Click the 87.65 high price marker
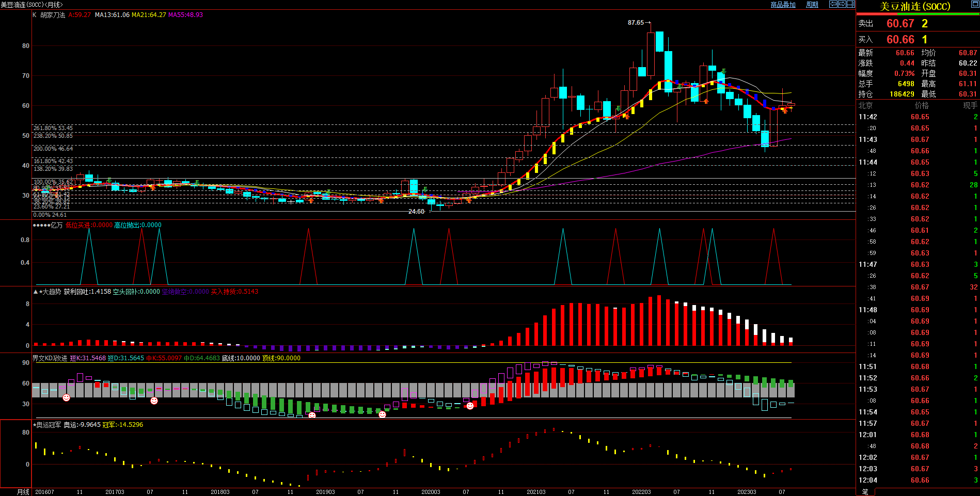The width and height of the screenshot is (980, 496). point(636,23)
